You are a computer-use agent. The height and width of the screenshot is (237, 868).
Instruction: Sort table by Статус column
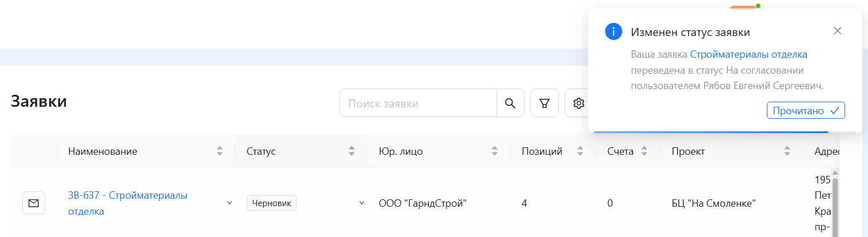pyautogui.click(x=352, y=151)
